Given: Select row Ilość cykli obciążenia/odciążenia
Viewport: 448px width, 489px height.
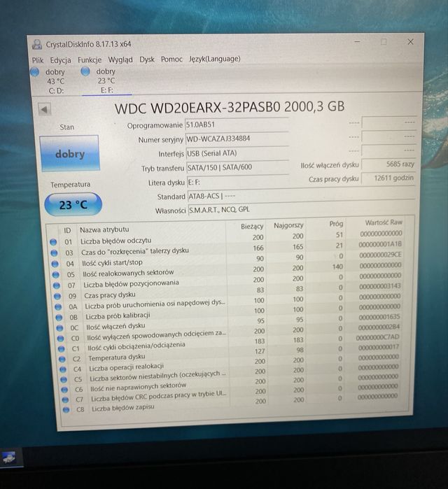Looking at the screenshot, I should (x=230, y=343).
